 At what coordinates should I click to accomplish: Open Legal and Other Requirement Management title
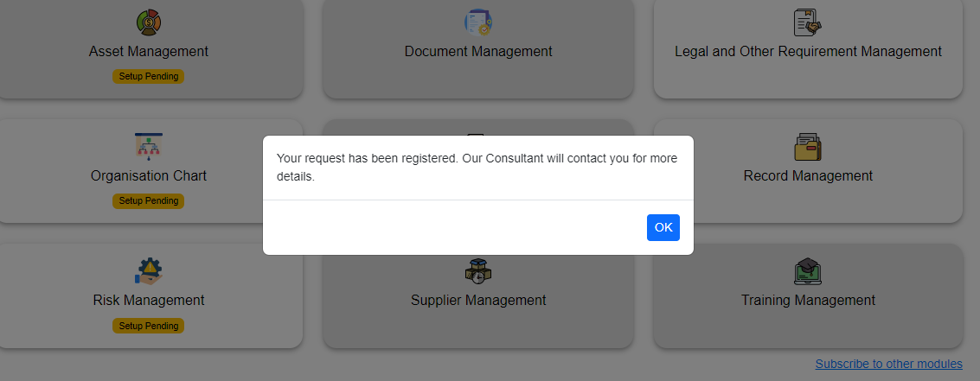[808, 51]
